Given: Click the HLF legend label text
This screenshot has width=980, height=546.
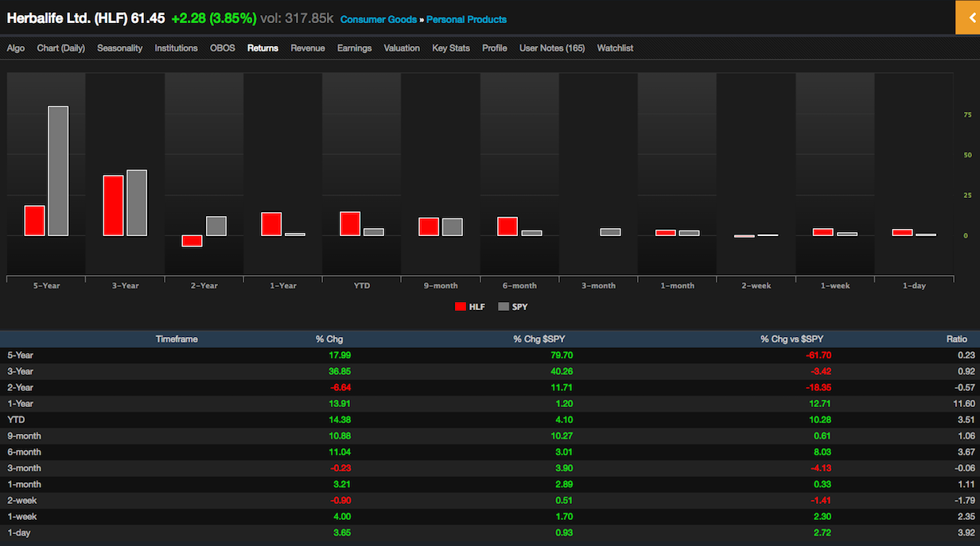Looking at the screenshot, I should [x=477, y=307].
